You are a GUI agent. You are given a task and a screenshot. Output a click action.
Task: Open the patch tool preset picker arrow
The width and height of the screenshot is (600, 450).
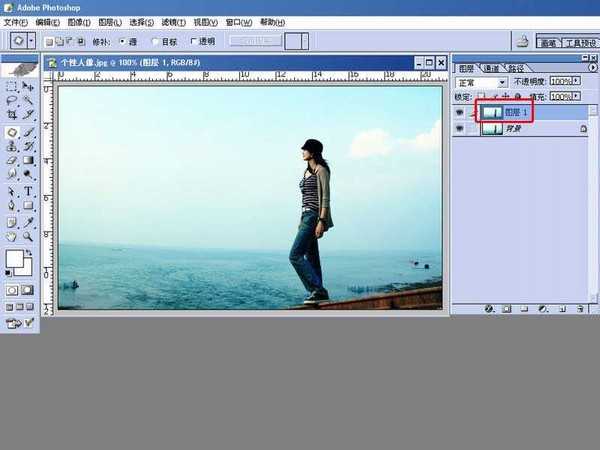(x=32, y=41)
